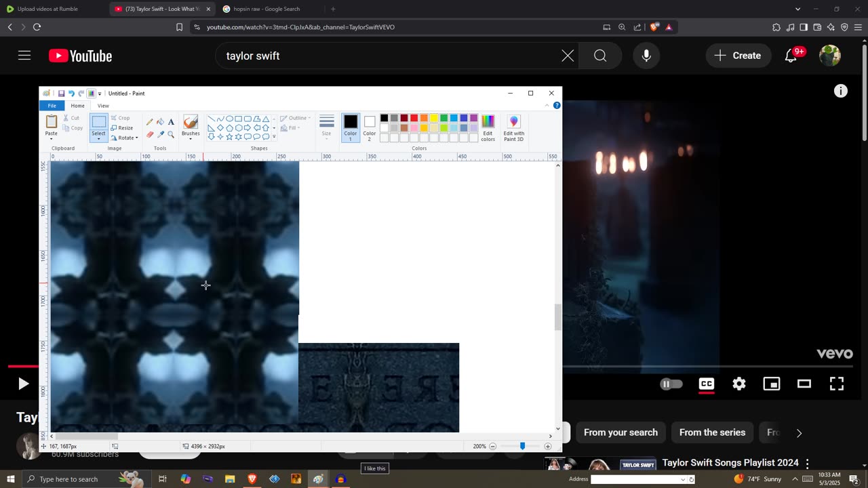Viewport: 868px width, 488px height.
Task: Open a new browser tab
Action: [333, 9]
